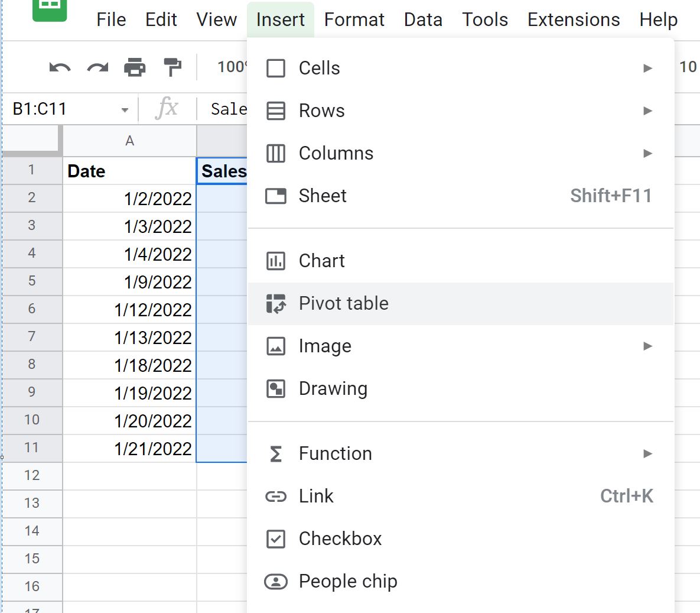Expand the Function submenu arrow
The width and height of the screenshot is (700, 613).
(x=647, y=454)
